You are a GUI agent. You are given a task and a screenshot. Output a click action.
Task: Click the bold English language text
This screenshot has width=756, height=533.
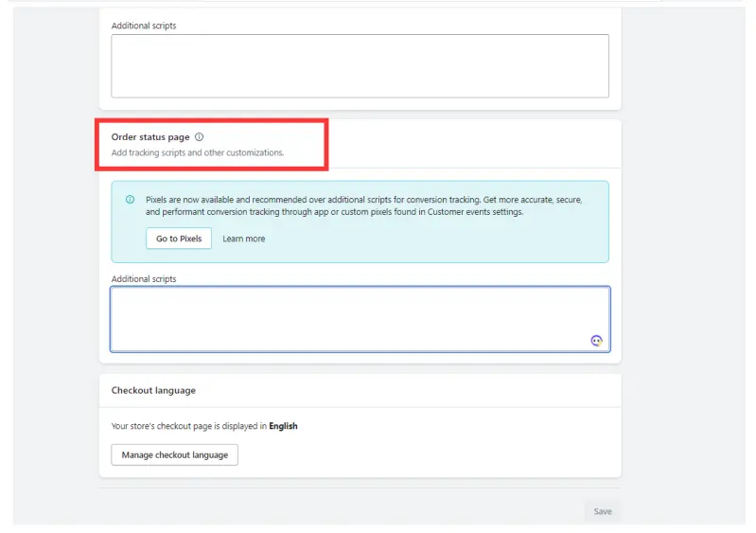tap(283, 426)
